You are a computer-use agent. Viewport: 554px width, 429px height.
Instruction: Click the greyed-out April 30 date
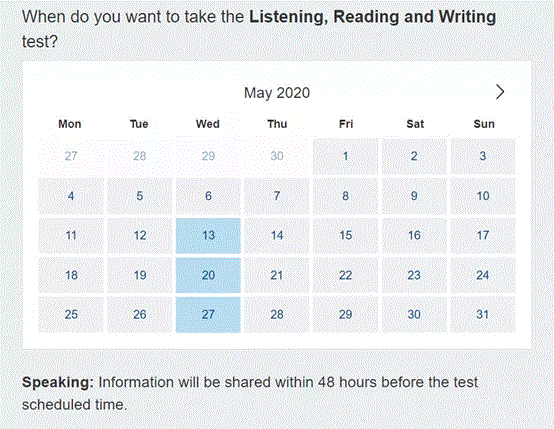point(277,156)
